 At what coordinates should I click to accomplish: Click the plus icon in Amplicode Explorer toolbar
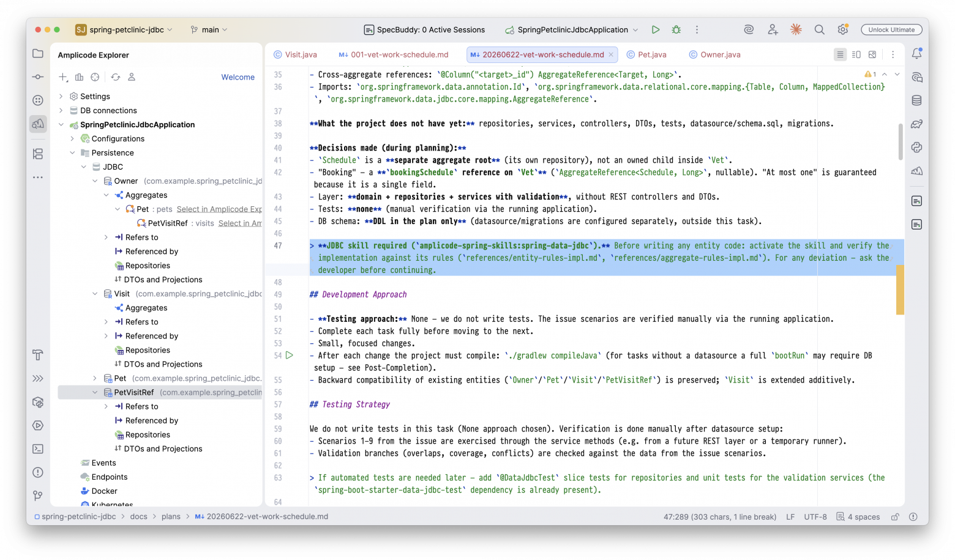(63, 77)
